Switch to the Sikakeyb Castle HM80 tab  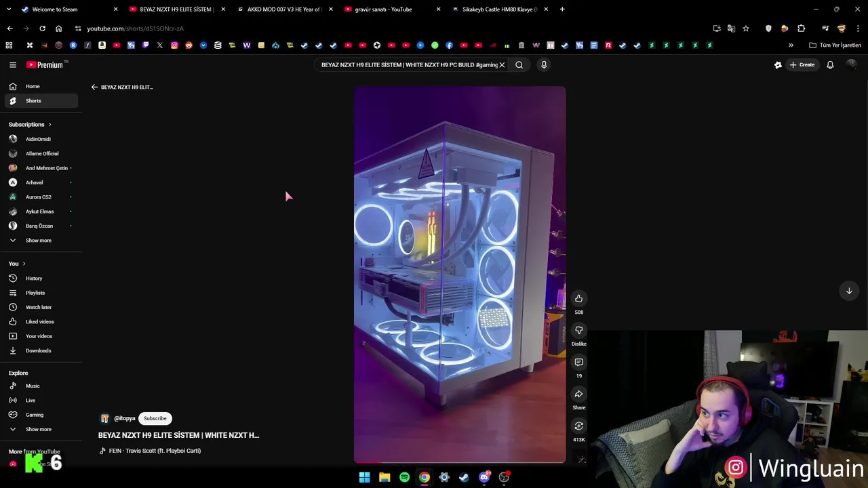tap(499, 9)
